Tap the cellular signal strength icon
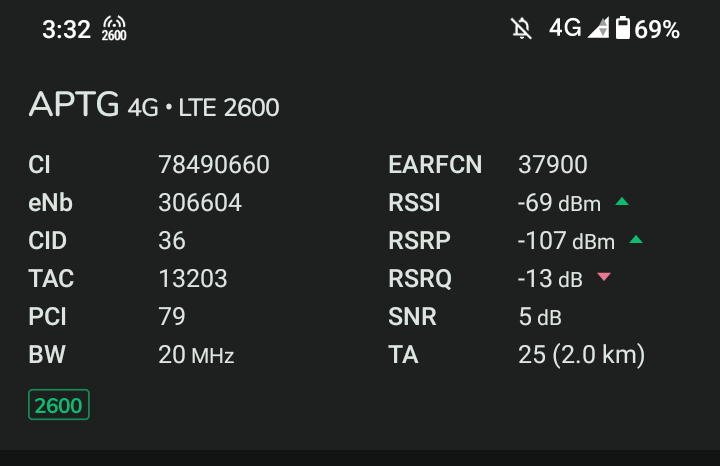Screen dimensions: 720x466 pos(598,28)
